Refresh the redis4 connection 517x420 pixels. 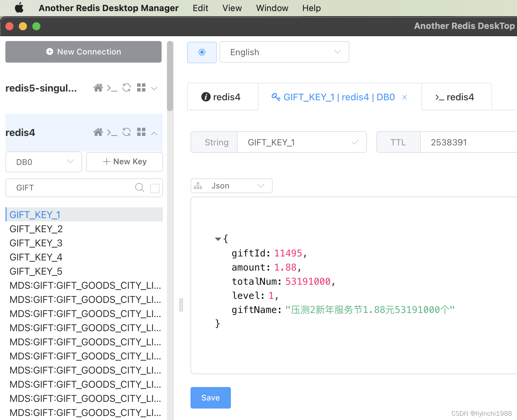[x=127, y=132]
